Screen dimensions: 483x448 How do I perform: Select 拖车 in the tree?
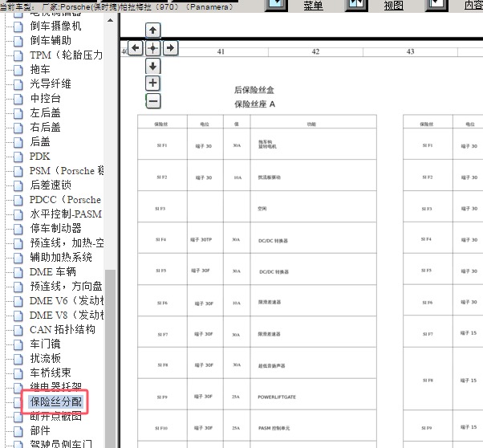click(40, 69)
